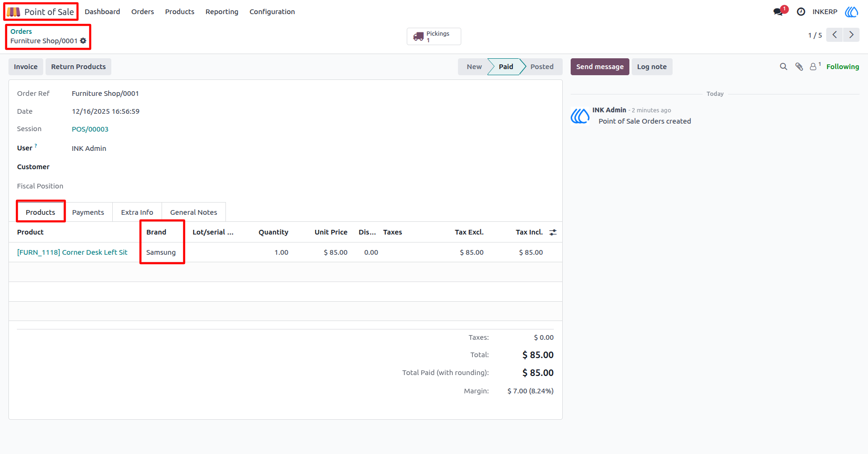Toggle the Following status

coord(843,67)
